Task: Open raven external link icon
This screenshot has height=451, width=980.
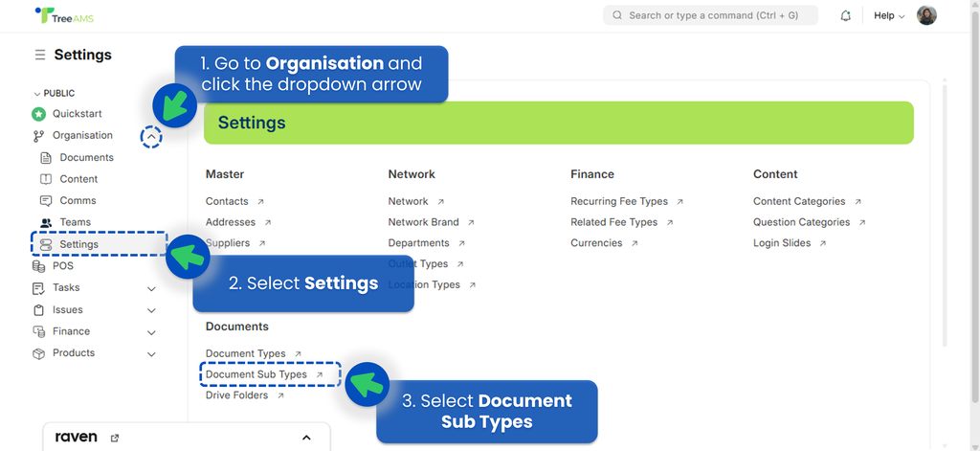Action: click(x=115, y=438)
